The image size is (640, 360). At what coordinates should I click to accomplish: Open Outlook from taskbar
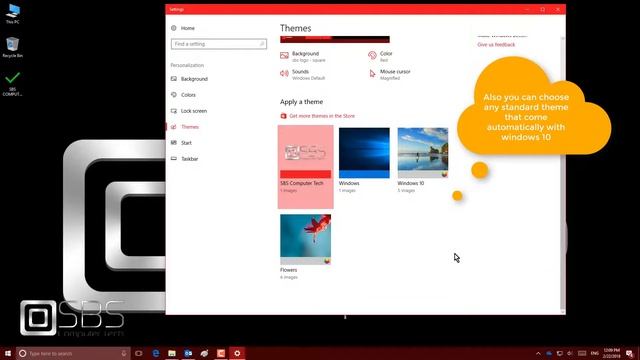(188, 353)
